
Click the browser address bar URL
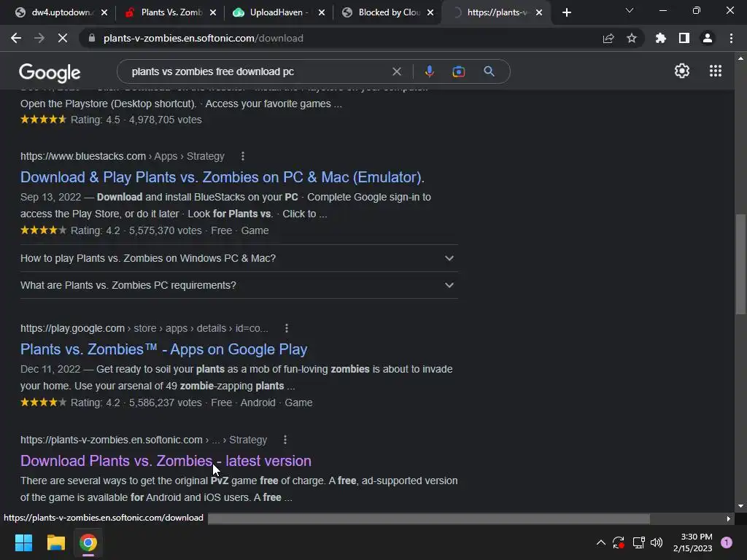pos(203,38)
